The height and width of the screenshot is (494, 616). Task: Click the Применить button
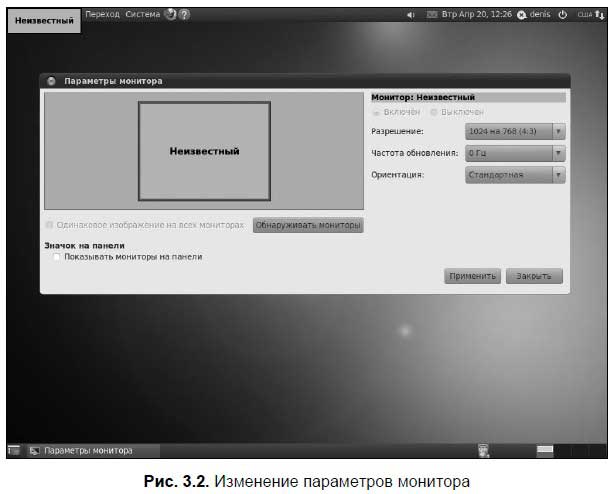471,276
